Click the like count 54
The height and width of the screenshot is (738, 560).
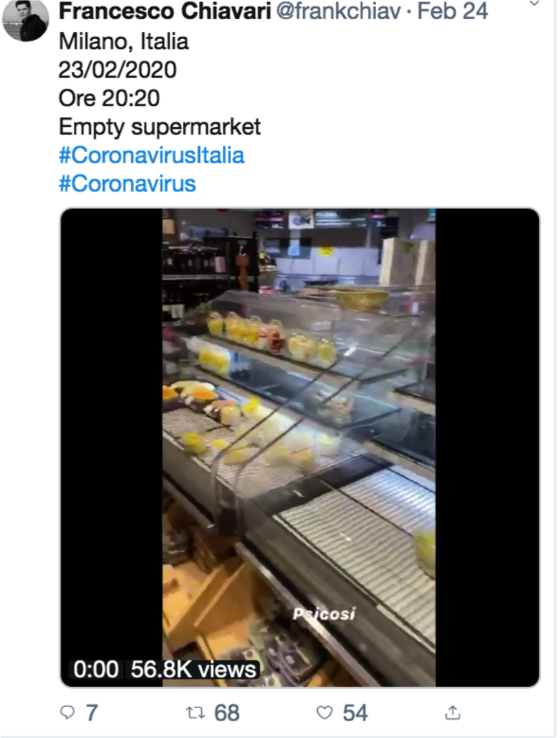pos(355,713)
